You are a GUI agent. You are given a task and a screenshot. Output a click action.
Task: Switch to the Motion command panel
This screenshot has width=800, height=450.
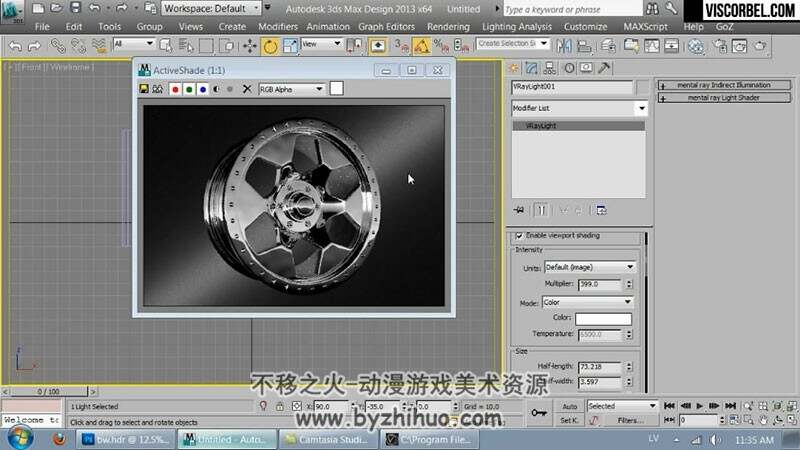pos(569,68)
